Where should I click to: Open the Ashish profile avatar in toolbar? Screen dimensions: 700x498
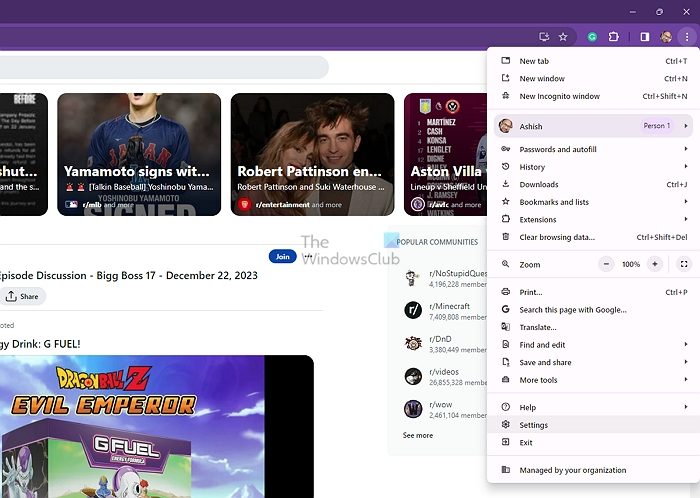tap(666, 37)
